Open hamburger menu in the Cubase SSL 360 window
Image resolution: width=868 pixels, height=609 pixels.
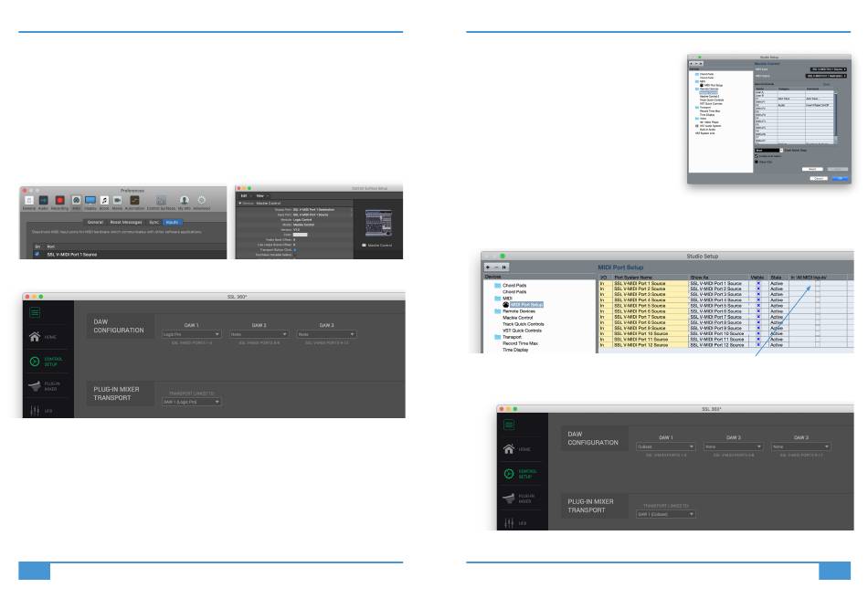coord(509,425)
